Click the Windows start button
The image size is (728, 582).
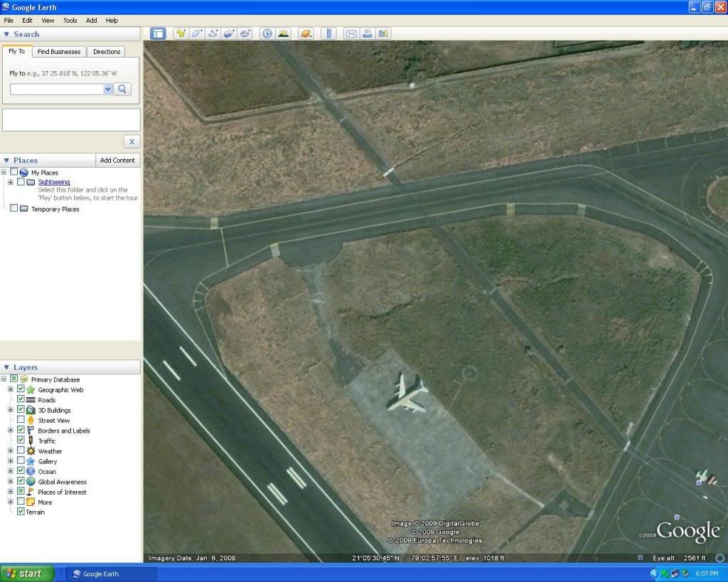click(27, 573)
